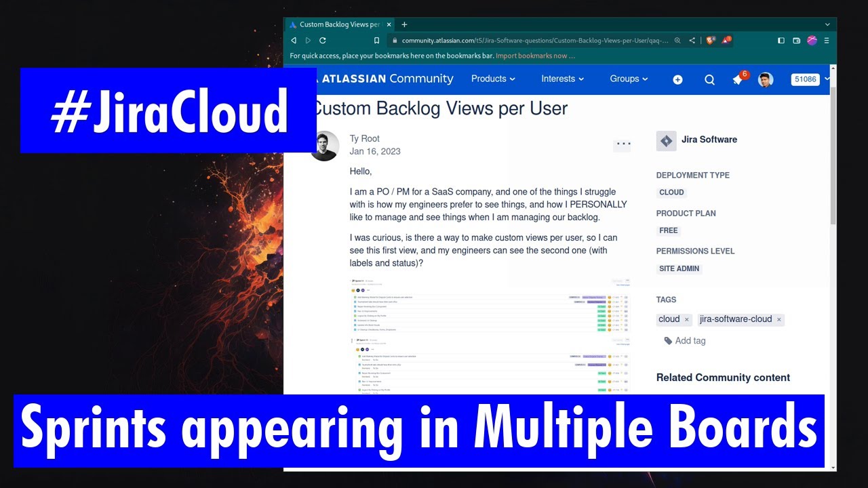The width and height of the screenshot is (868, 488).
Task: Click the 51086 points badge
Action: pos(806,79)
